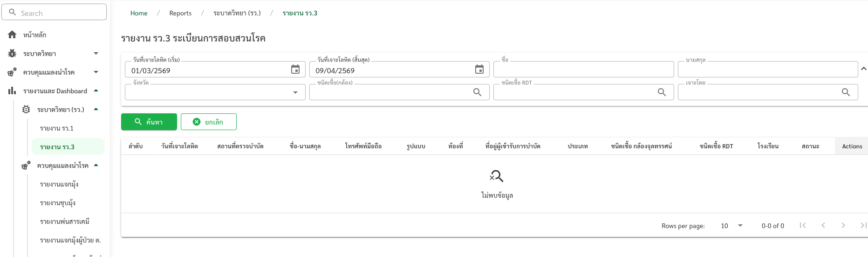
Task: Click Reports breadcrumb link
Action: click(x=180, y=13)
